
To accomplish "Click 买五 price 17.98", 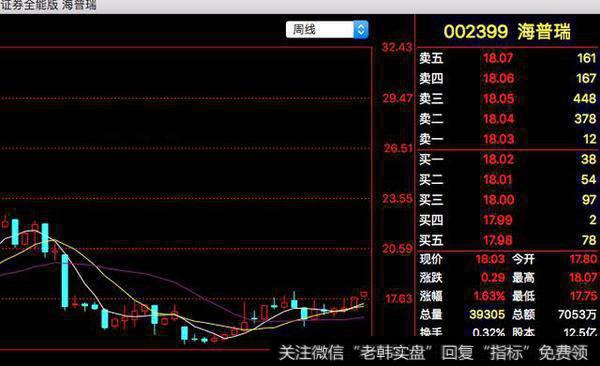I will pyautogui.click(x=497, y=240).
